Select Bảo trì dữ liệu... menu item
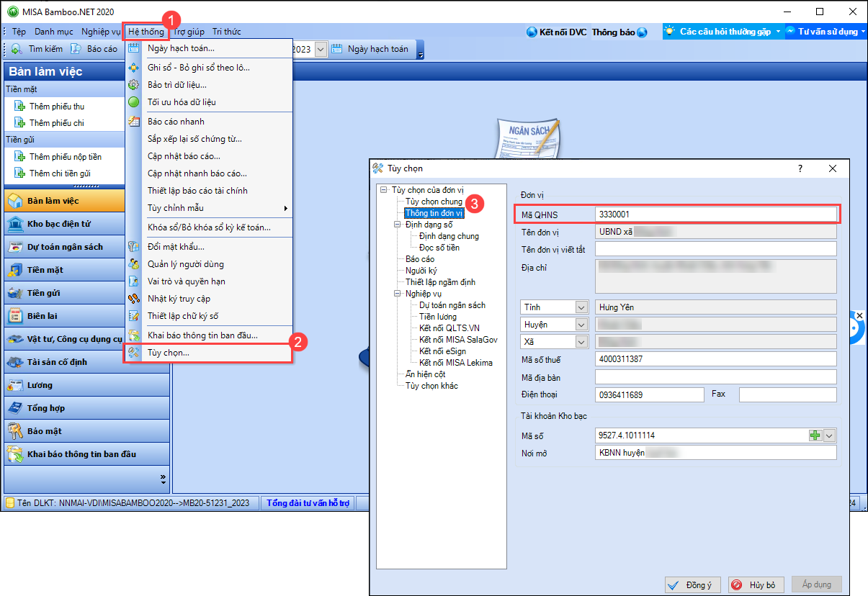This screenshot has width=868, height=596. [x=209, y=85]
